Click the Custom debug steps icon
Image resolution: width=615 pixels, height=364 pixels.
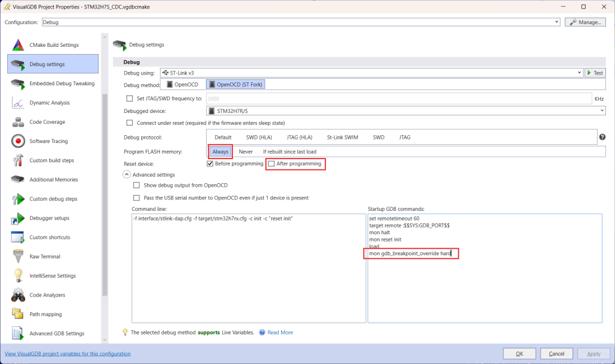pyautogui.click(x=18, y=199)
